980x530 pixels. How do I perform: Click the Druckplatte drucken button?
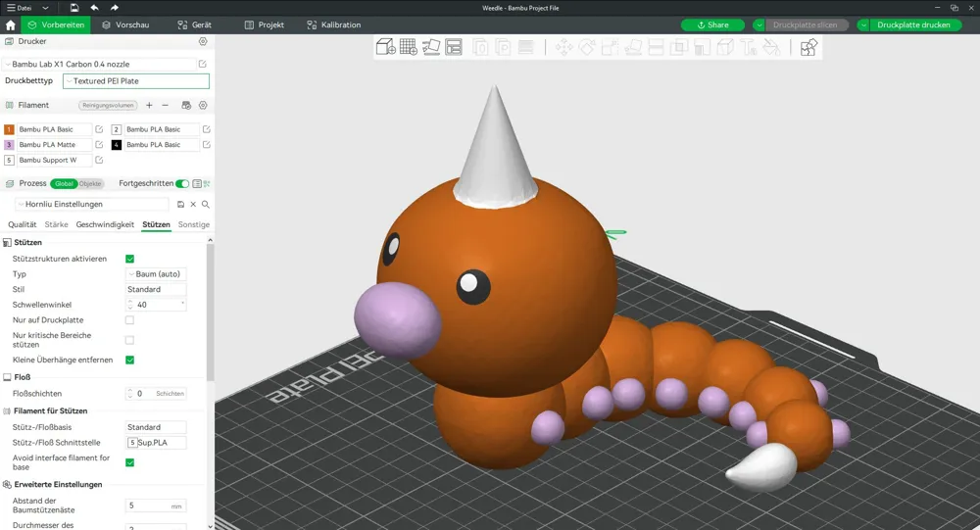(913, 25)
